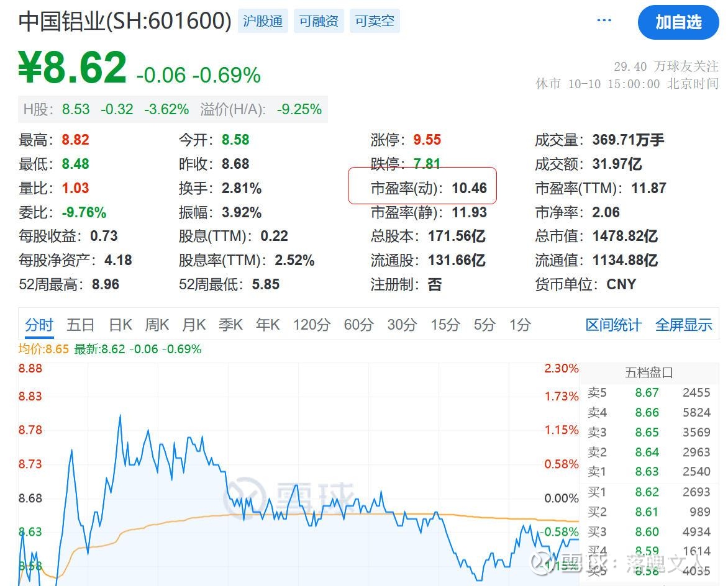Click the 沪股通 tag
The image size is (728, 586).
coord(263,21)
